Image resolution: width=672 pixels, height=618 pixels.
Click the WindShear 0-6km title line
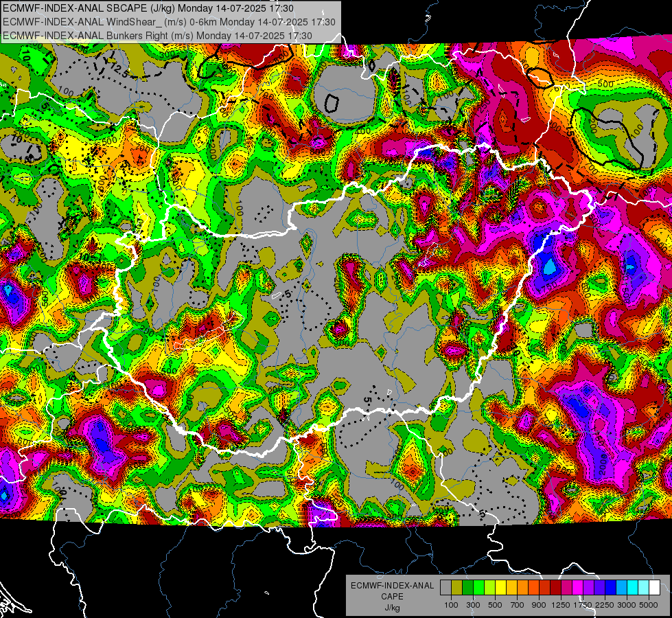click(170, 22)
